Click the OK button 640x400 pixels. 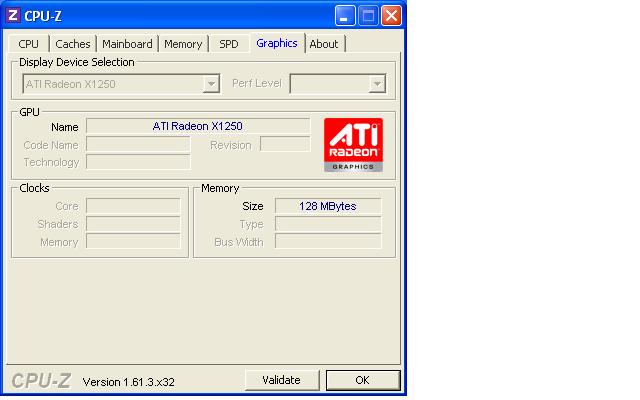point(362,380)
